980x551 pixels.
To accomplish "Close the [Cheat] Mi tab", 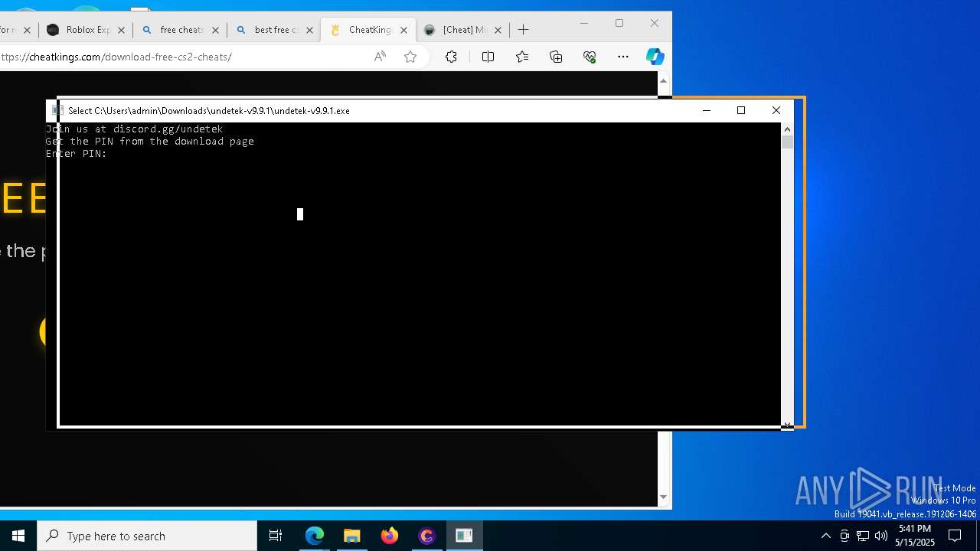I will click(x=498, y=31).
